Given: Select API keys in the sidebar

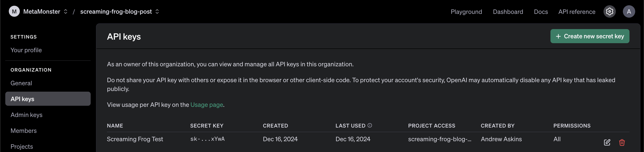Looking at the screenshot, I should point(48,99).
